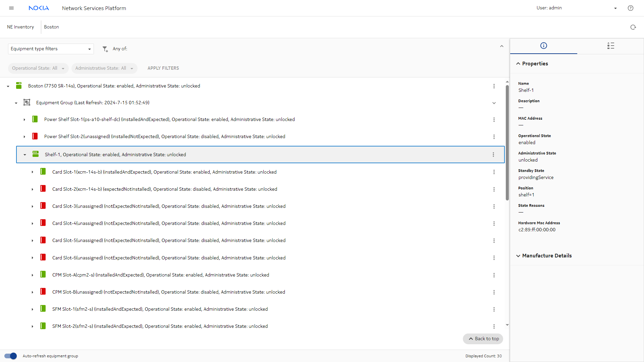
Task: Open Administrative State filter dropdown
Action: (x=104, y=68)
